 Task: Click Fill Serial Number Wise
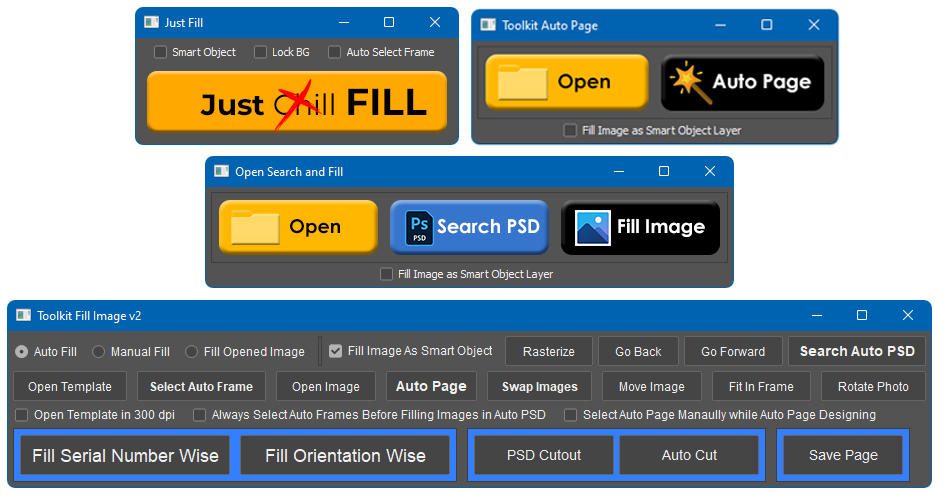tap(125, 456)
